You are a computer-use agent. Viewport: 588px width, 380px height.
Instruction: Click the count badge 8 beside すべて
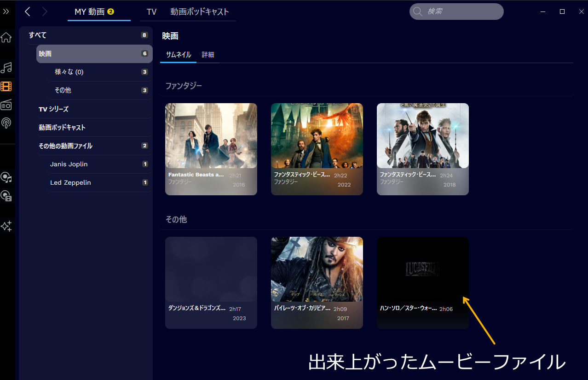(x=144, y=35)
